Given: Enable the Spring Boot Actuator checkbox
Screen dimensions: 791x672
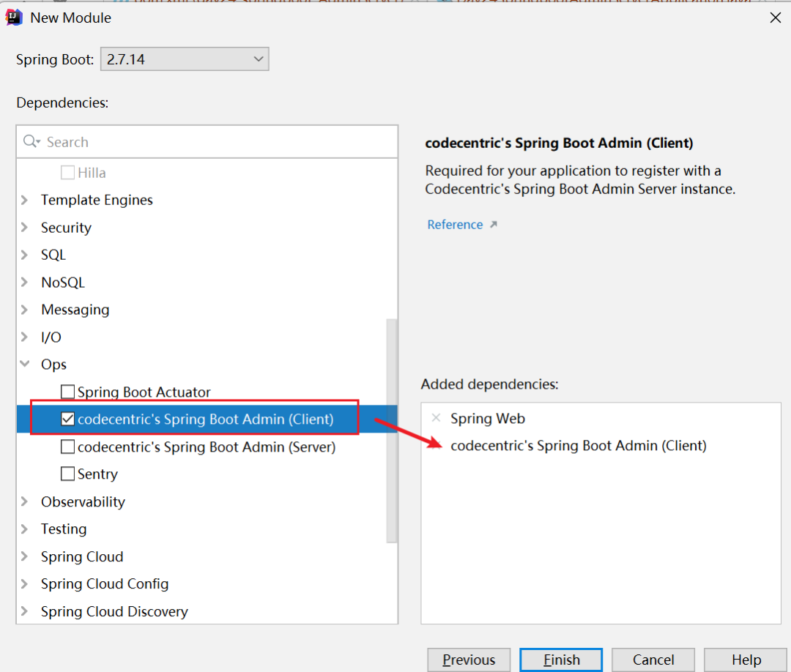Looking at the screenshot, I should [x=67, y=392].
